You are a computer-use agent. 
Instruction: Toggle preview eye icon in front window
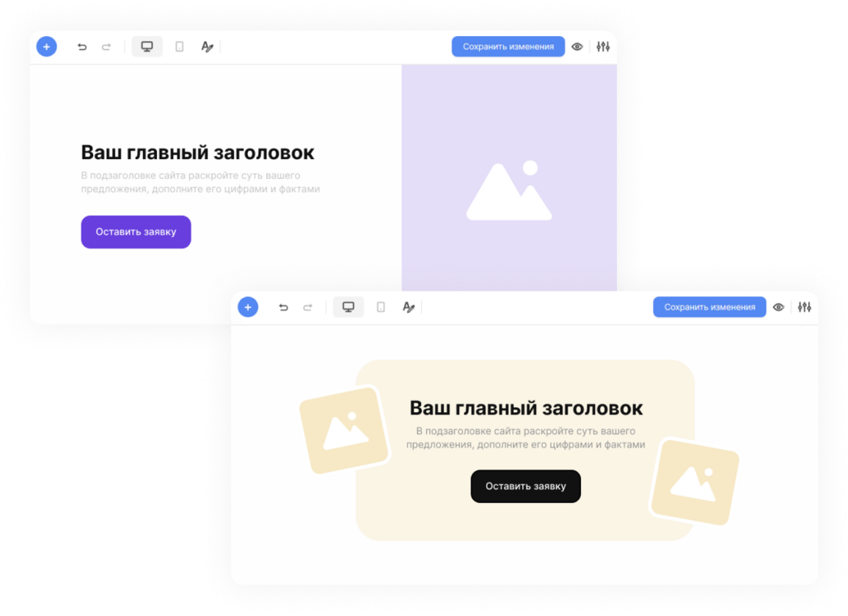pyautogui.click(x=778, y=307)
